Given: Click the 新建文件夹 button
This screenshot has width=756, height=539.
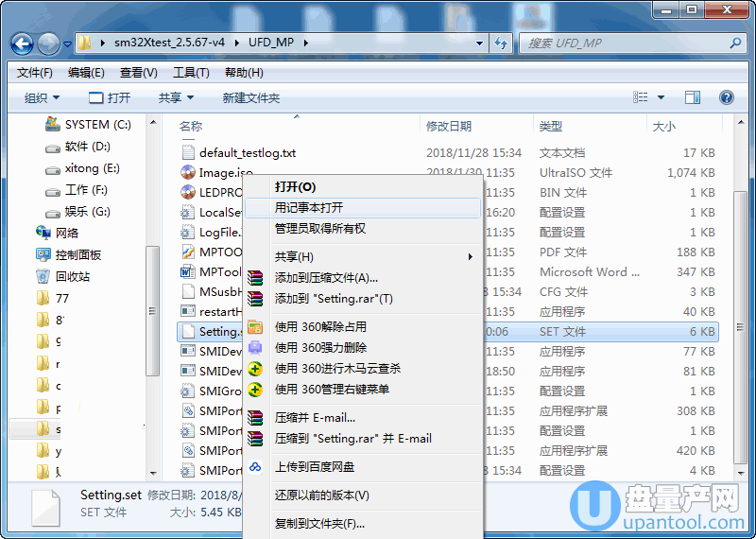Looking at the screenshot, I should point(250,97).
